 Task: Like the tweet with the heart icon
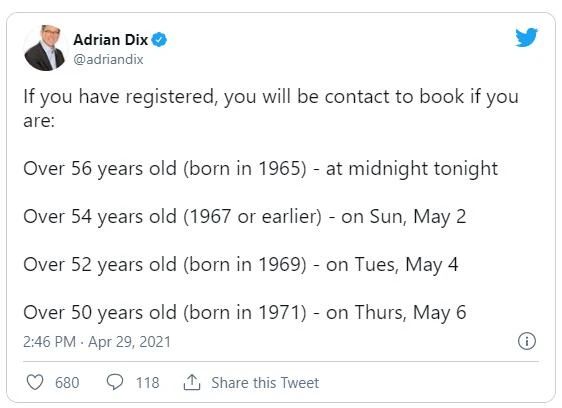click(35, 382)
